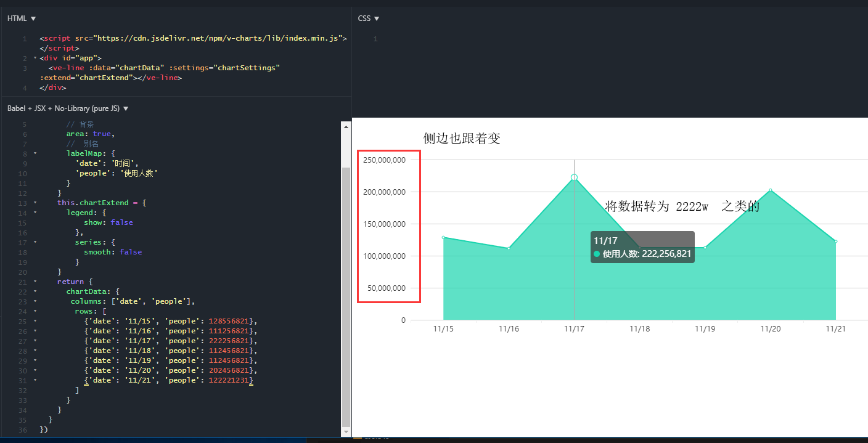Screen dimensions: 868x443
Task: Click the green 使用人数 legend dot
Action: pyautogui.click(x=597, y=252)
